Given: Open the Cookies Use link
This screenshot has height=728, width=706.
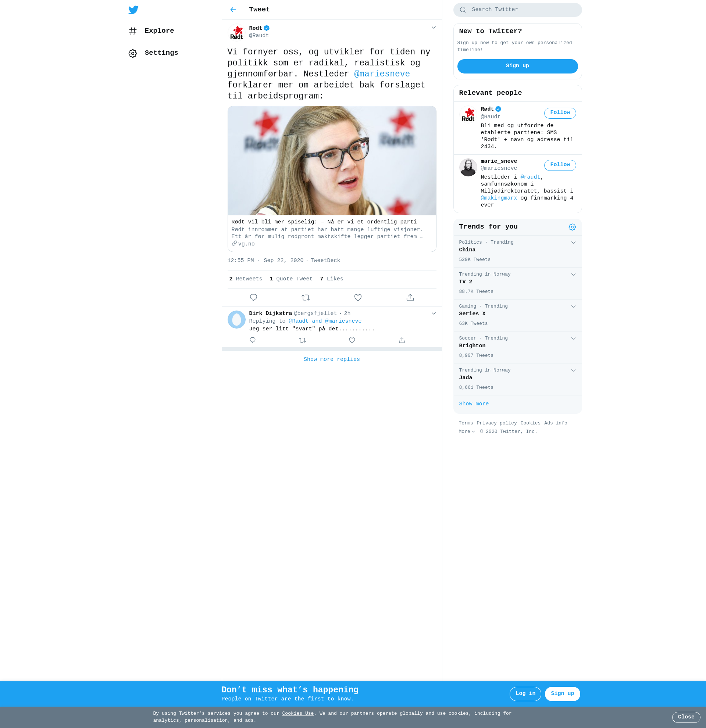Looking at the screenshot, I should 297,714.
